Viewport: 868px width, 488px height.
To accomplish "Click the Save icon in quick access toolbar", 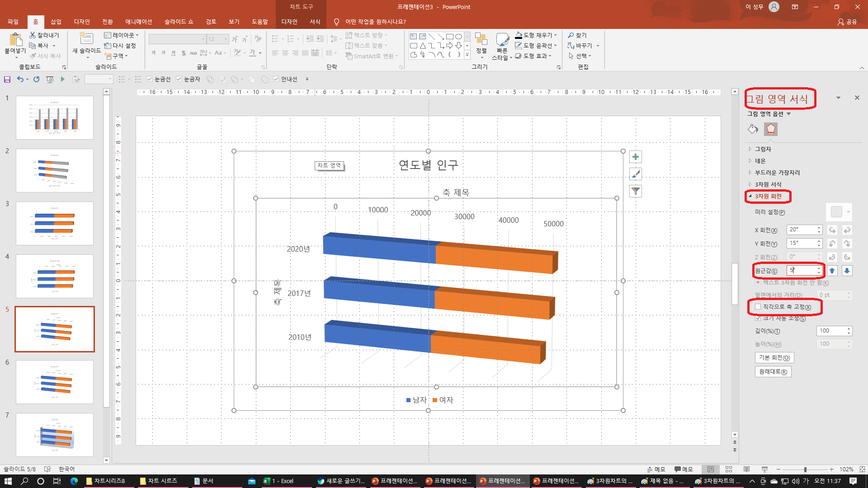I will point(7,80).
